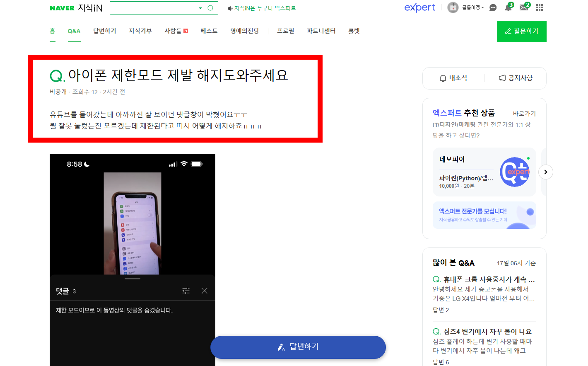Open the 명예의전당 tab
The height and width of the screenshot is (366, 588).
coord(245,31)
